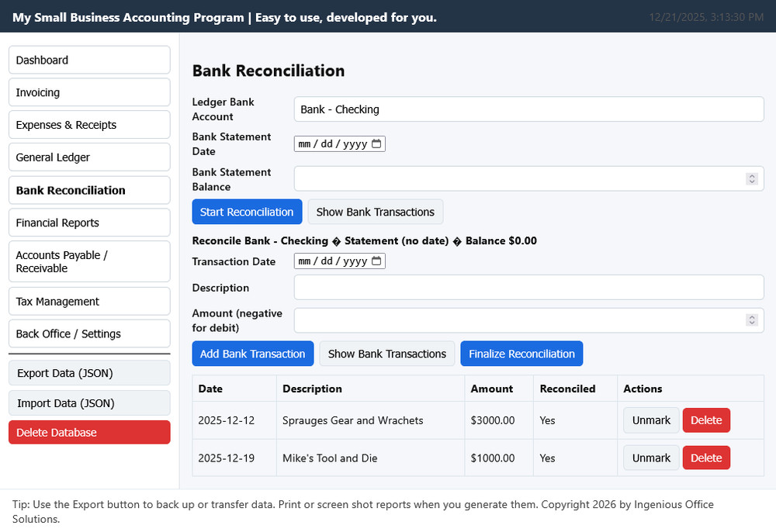This screenshot has width=776, height=532.
Task: Unmark the Mike's Tool and Die transaction
Action: [x=651, y=458]
